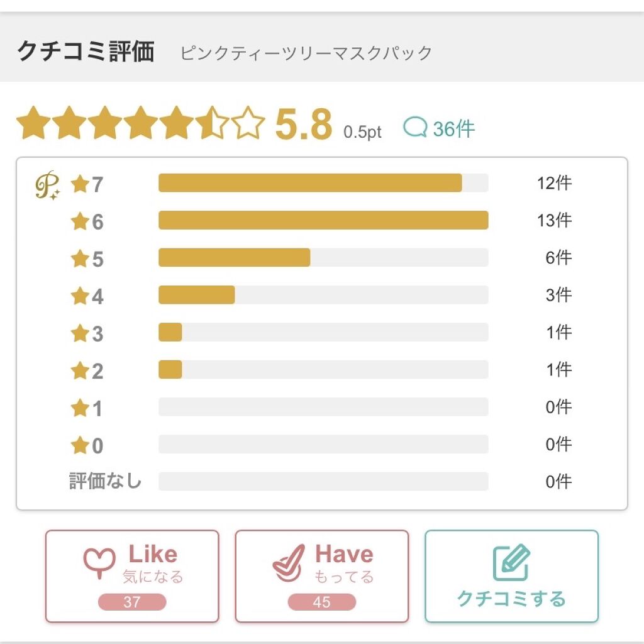This screenshot has height=644, width=644.
Task: Click the gold star beside rating 7
Action: coord(80,184)
